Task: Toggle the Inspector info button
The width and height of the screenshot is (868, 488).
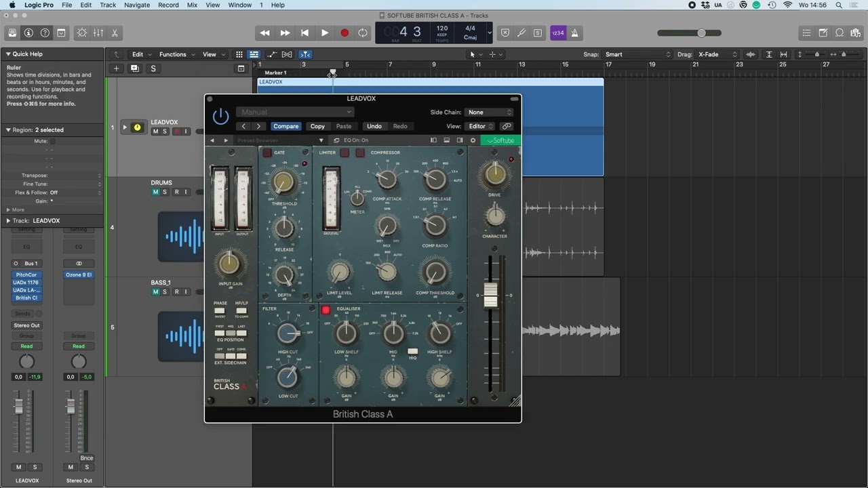Action: pos(28,33)
